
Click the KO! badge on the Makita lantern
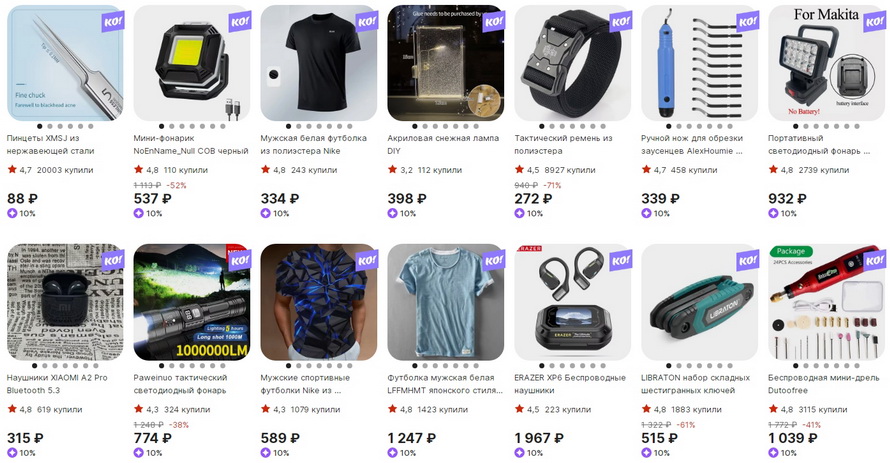pyautogui.click(x=874, y=22)
